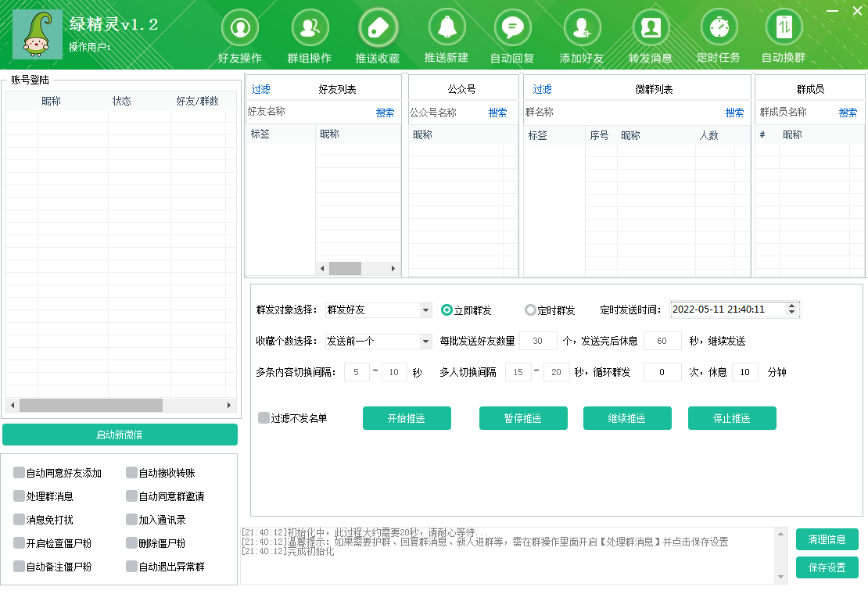868x594 pixels.
Task: Click the 昵称 column header in 账号登陆
Action: click(x=51, y=101)
